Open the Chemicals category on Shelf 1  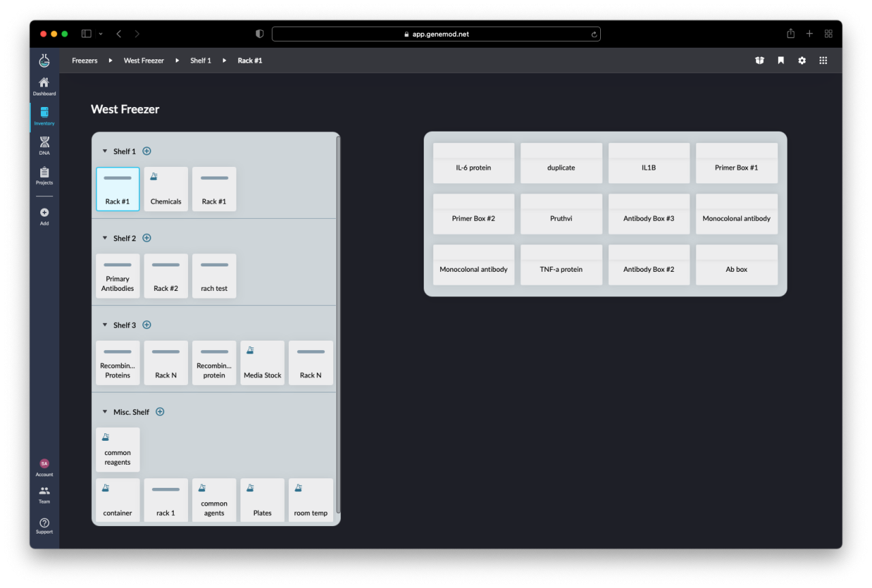click(166, 189)
